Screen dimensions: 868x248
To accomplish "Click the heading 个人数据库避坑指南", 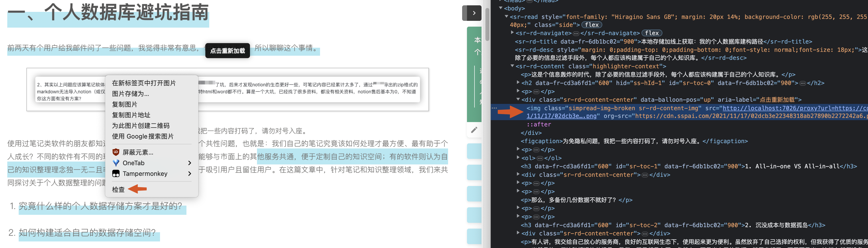I will [x=126, y=13].
